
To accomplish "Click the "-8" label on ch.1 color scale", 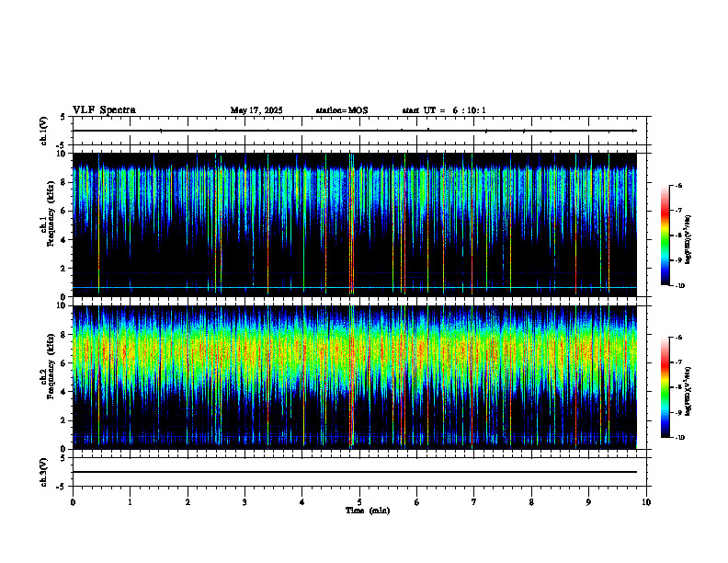I will (x=678, y=236).
